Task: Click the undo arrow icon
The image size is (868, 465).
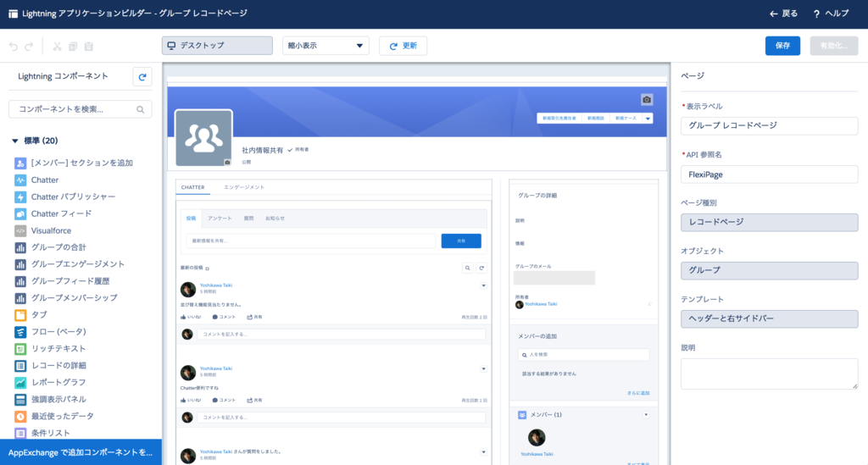Action: pyautogui.click(x=14, y=47)
